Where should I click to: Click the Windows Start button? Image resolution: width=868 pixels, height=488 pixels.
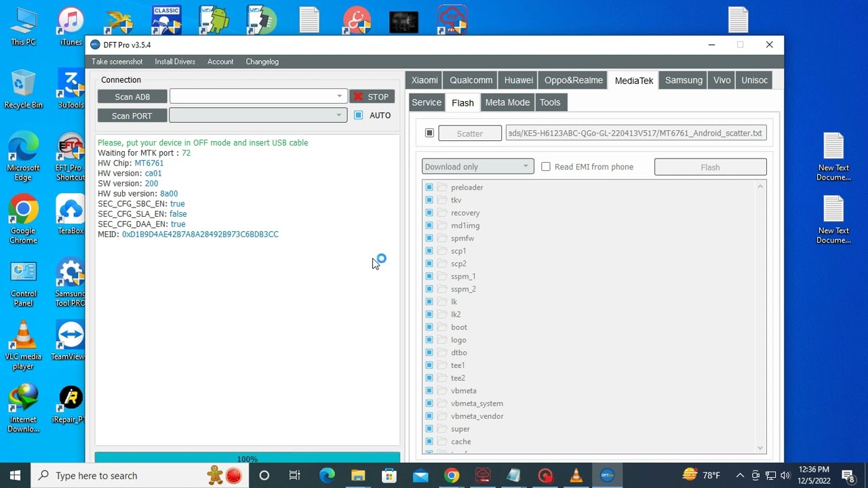15,475
